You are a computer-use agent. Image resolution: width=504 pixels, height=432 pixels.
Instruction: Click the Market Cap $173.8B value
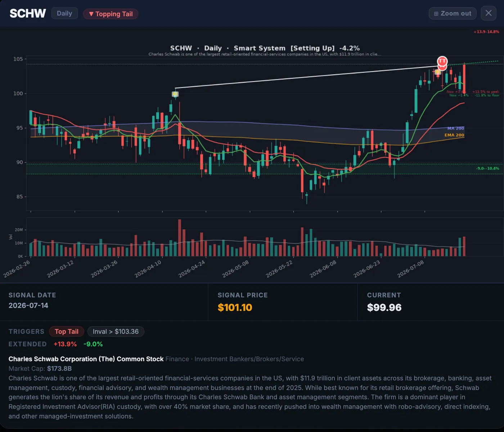tap(59, 369)
